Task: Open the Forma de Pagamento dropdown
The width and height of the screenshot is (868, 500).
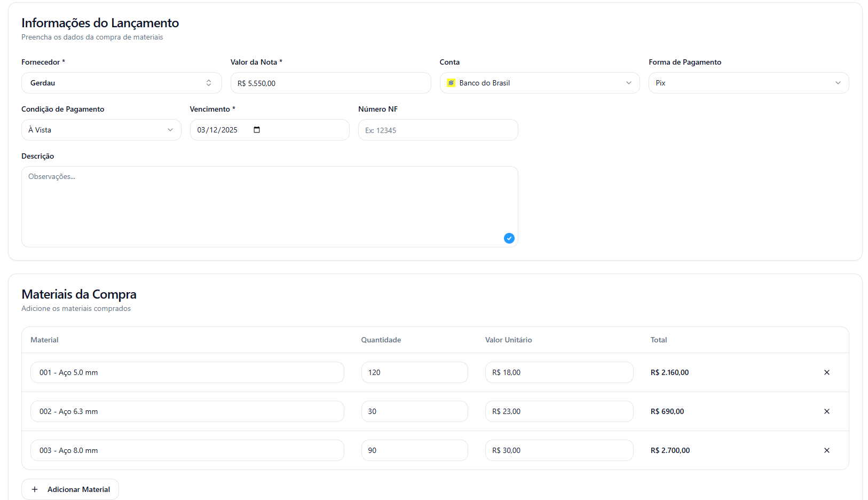Action: click(x=748, y=83)
